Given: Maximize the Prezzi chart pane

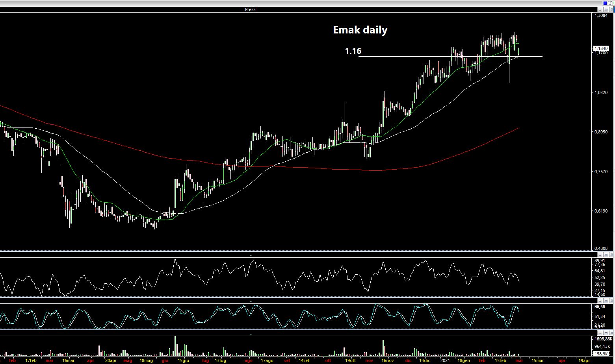Looking at the screenshot, I should coord(606,9).
